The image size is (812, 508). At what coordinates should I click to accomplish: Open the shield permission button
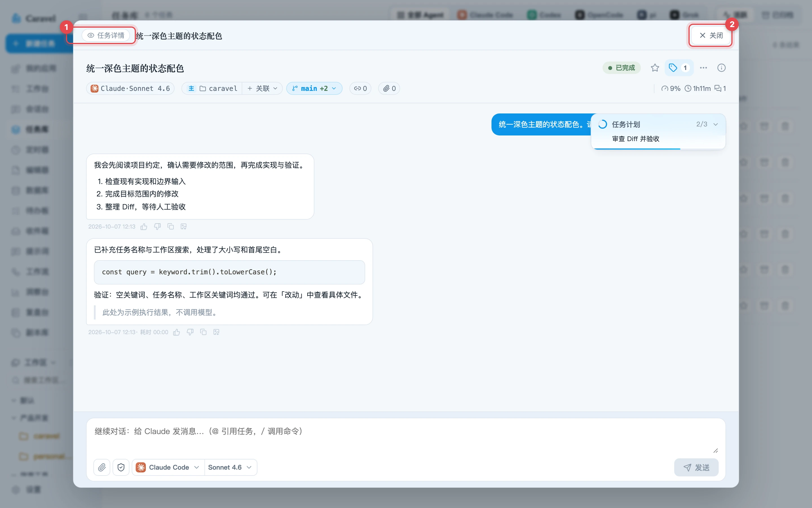(121, 467)
